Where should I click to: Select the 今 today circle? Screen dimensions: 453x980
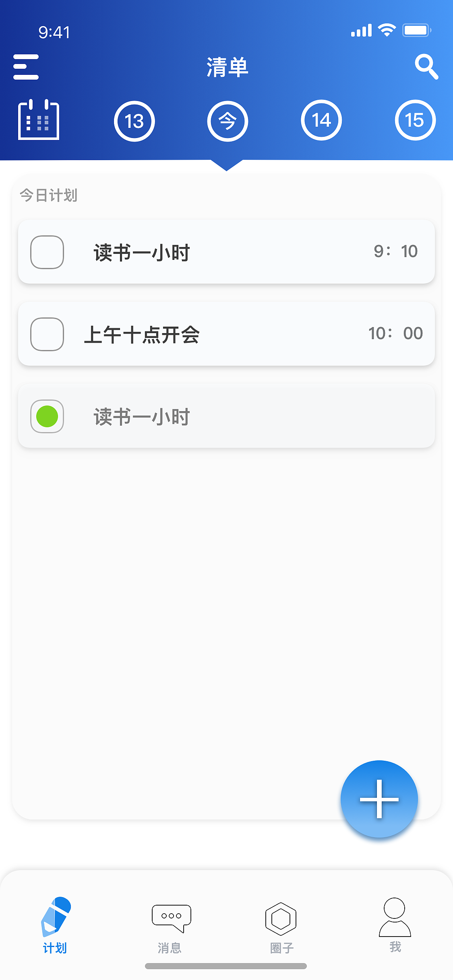[x=228, y=121]
